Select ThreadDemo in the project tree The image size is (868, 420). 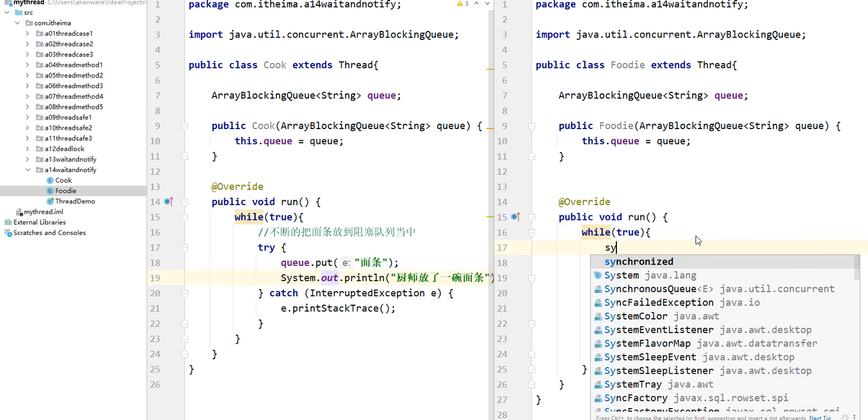tap(76, 201)
